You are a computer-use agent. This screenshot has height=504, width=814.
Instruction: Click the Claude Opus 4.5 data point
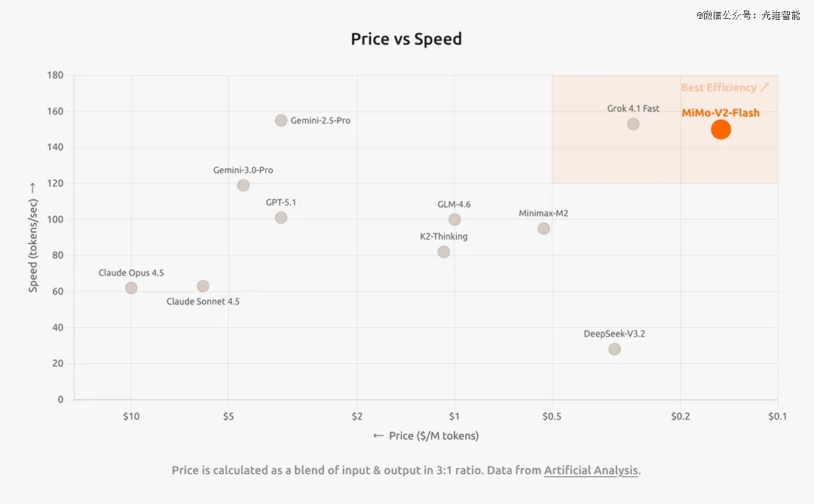tap(131, 288)
